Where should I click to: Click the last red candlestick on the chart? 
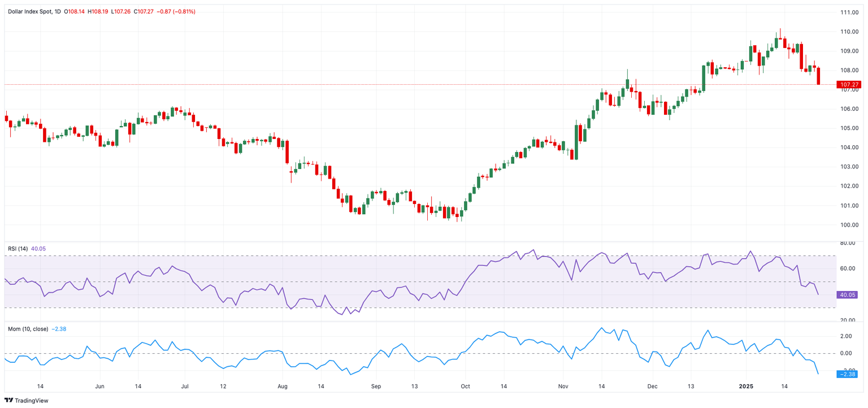[x=818, y=76]
